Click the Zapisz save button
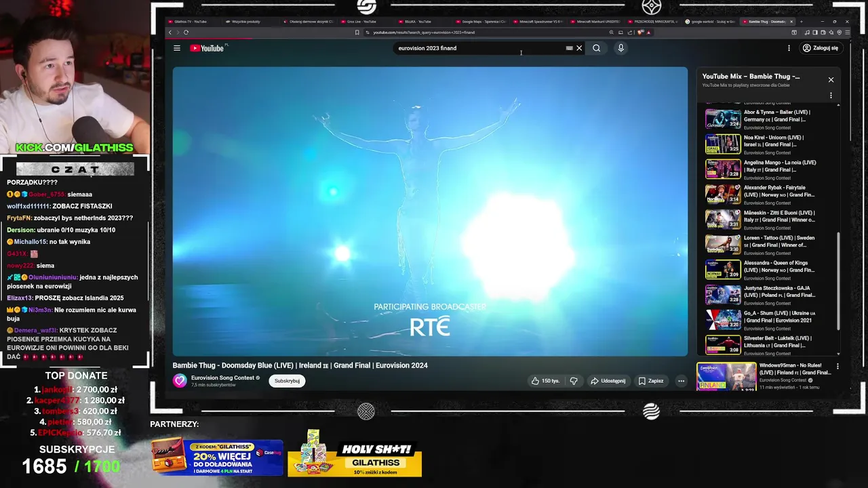 (651, 381)
